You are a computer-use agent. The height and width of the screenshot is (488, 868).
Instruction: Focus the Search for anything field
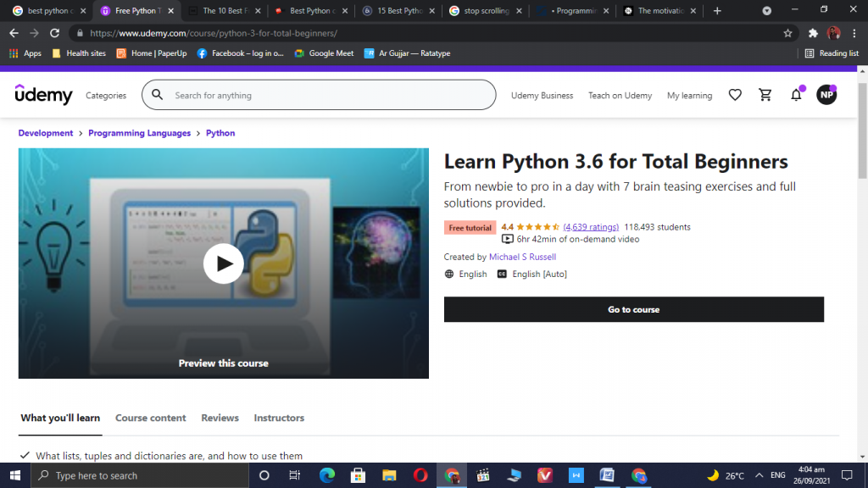[319, 95]
